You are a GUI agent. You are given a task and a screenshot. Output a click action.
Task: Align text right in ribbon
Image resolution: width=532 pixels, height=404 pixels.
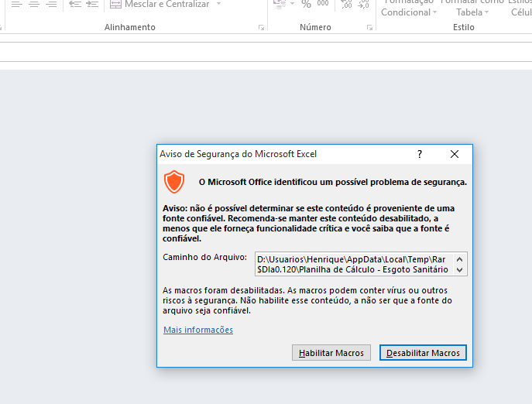[x=51, y=4]
